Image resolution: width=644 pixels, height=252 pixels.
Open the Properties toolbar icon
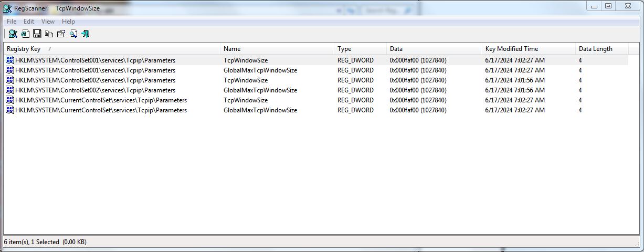[x=61, y=34]
